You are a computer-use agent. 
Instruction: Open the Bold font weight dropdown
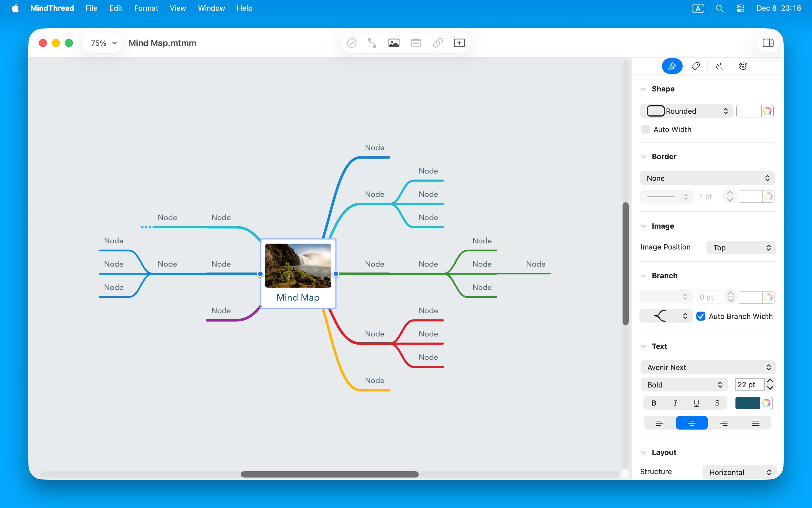684,385
